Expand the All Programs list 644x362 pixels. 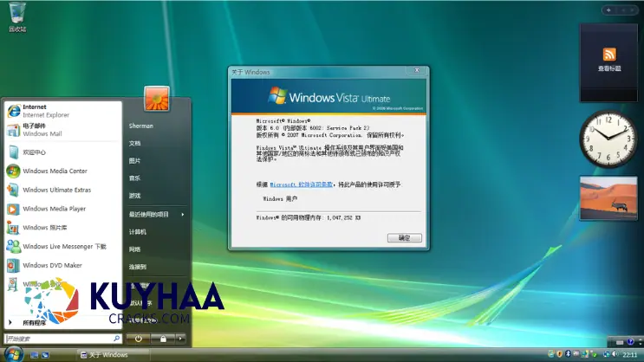pos(30,321)
